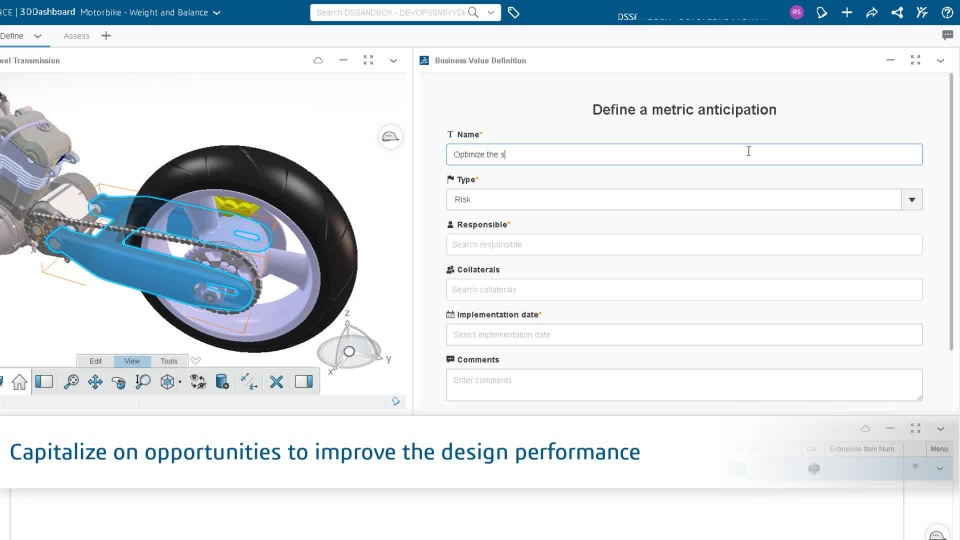Click the Search responsible input field
The height and width of the screenshot is (540, 960).
(684, 245)
